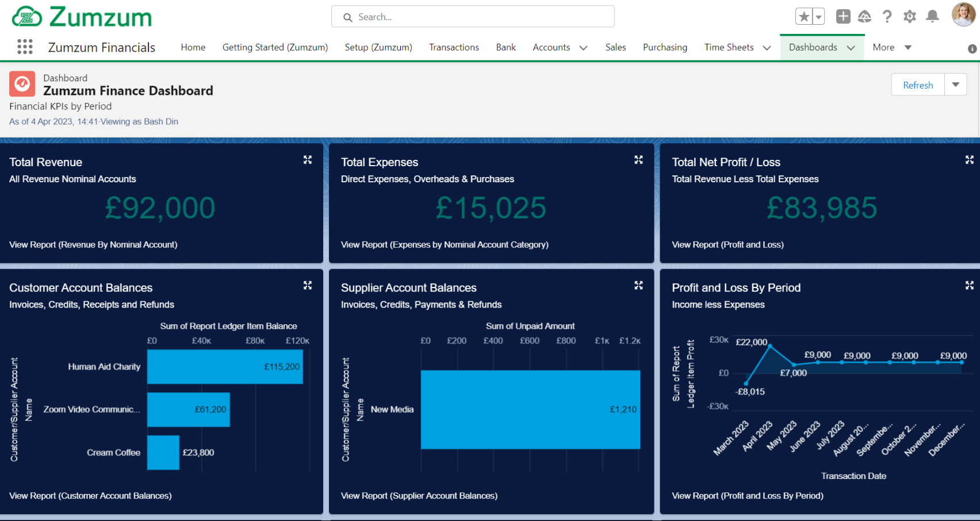Click the Zumzum Financials app name
The image size is (980, 521).
(x=102, y=47)
